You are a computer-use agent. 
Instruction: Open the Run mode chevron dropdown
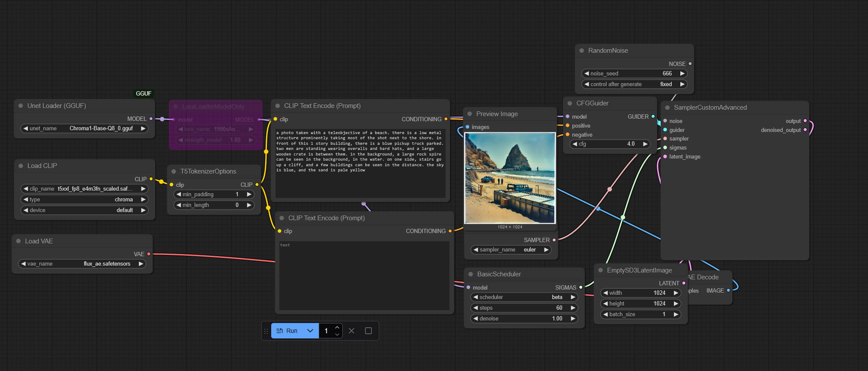pyautogui.click(x=310, y=331)
